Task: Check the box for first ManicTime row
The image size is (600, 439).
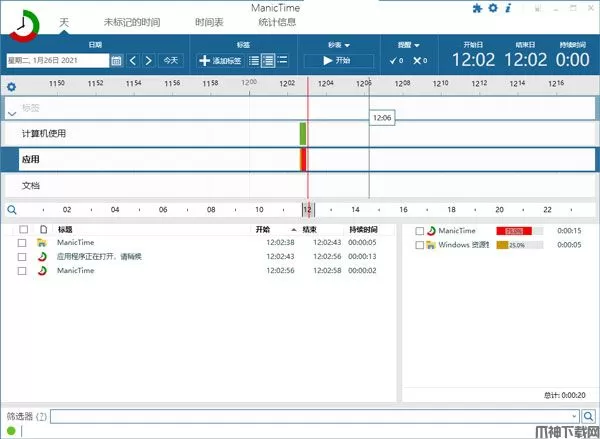Action: (22, 243)
